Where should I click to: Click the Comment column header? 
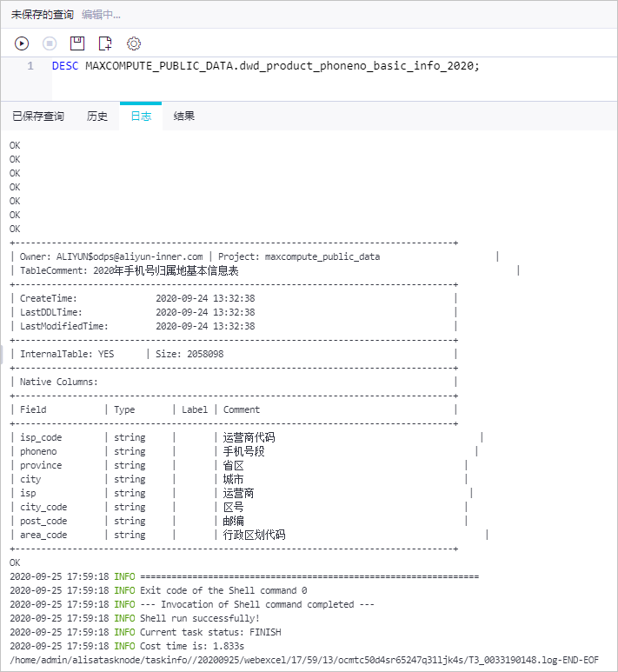click(x=242, y=409)
